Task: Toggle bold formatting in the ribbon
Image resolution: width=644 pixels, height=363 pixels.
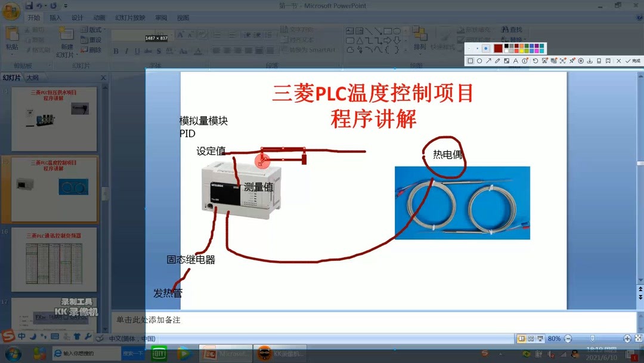Action: pyautogui.click(x=116, y=51)
